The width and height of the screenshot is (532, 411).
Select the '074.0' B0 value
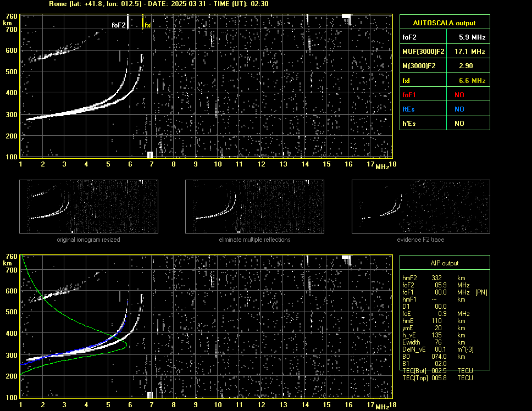point(439,357)
